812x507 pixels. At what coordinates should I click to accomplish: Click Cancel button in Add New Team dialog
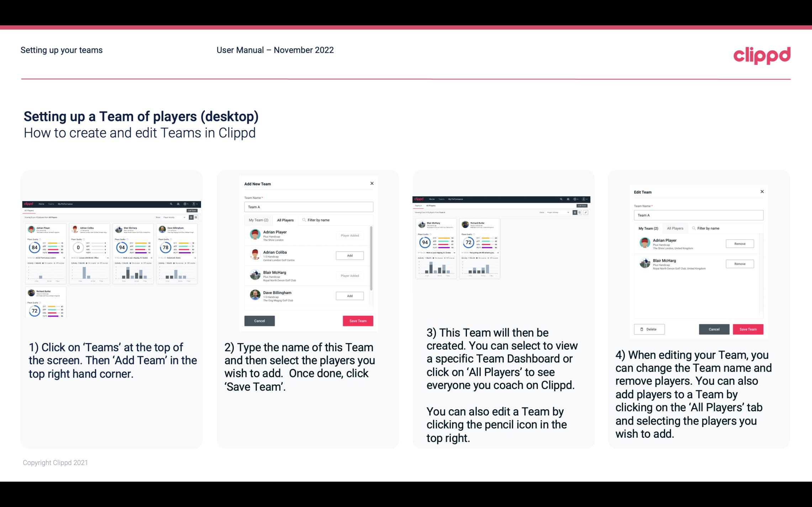click(x=259, y=320)
